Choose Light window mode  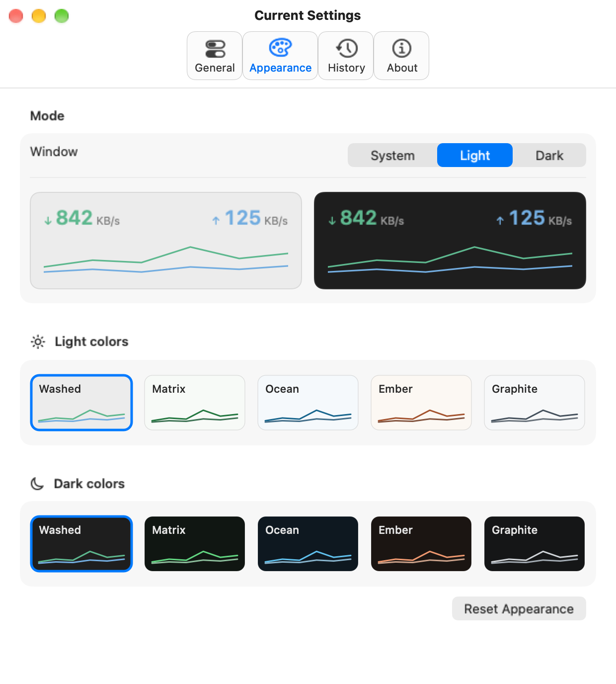[x=475, y=155]
